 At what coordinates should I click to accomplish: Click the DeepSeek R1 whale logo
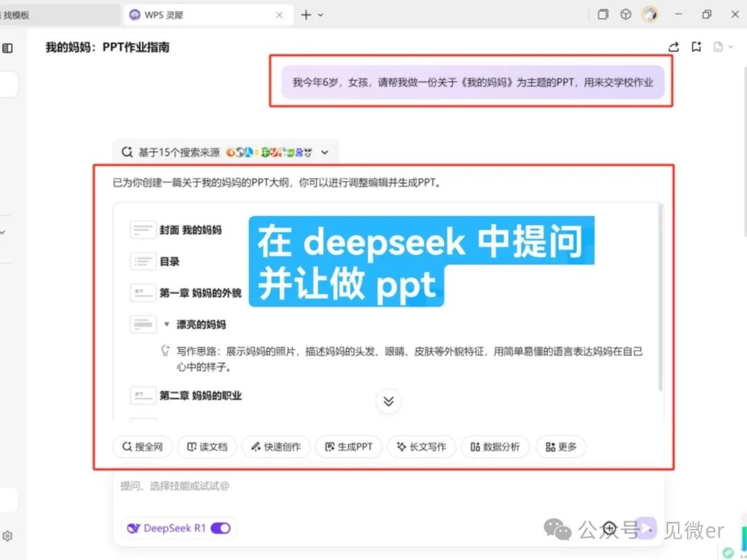(x=133, y=528)
